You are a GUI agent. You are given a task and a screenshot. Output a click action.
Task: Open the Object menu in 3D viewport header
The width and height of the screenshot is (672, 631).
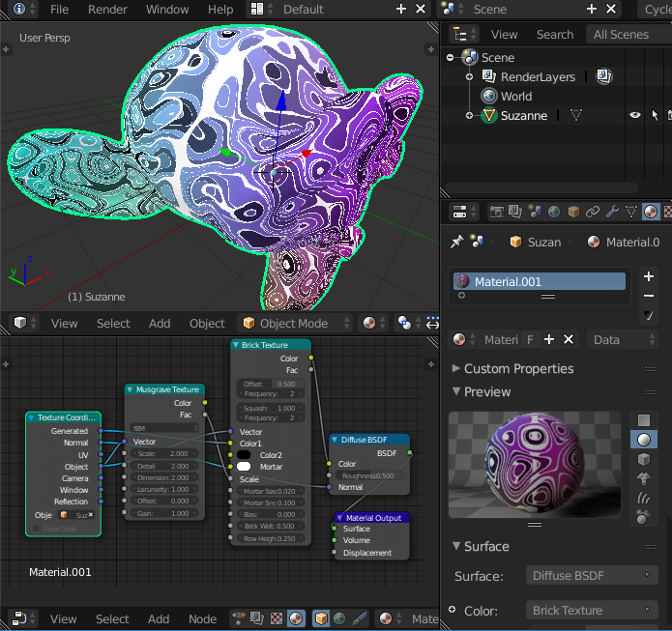click(x=207, y=323)
